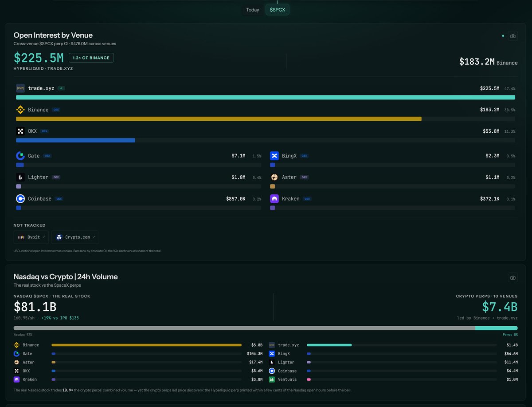This screenshot has height=407, width=532.
Task: Click the $54.6M BingX volume value
Action: pyautogui.click(x=511, y=354)
